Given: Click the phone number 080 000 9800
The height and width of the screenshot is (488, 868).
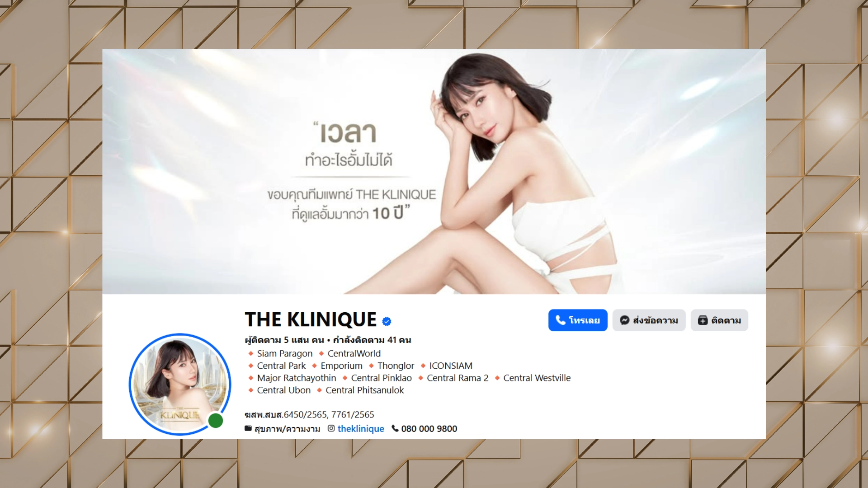Looking at the screenshot, I should click(x=429, y=428).
